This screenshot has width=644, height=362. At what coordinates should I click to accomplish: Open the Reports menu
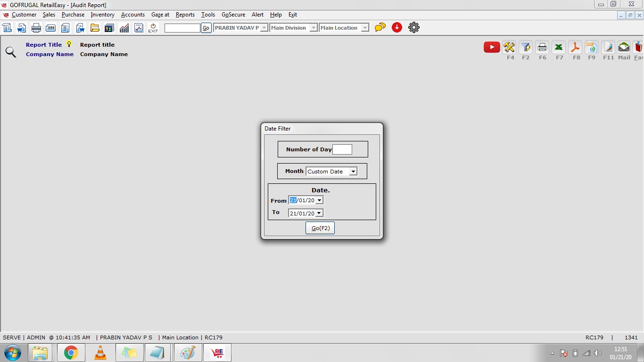(x=185, y=15)
